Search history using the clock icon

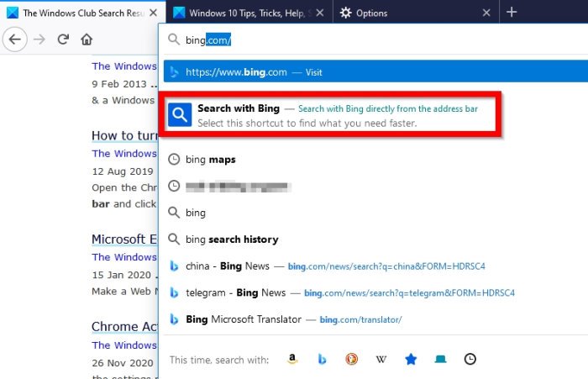point(470,359)
